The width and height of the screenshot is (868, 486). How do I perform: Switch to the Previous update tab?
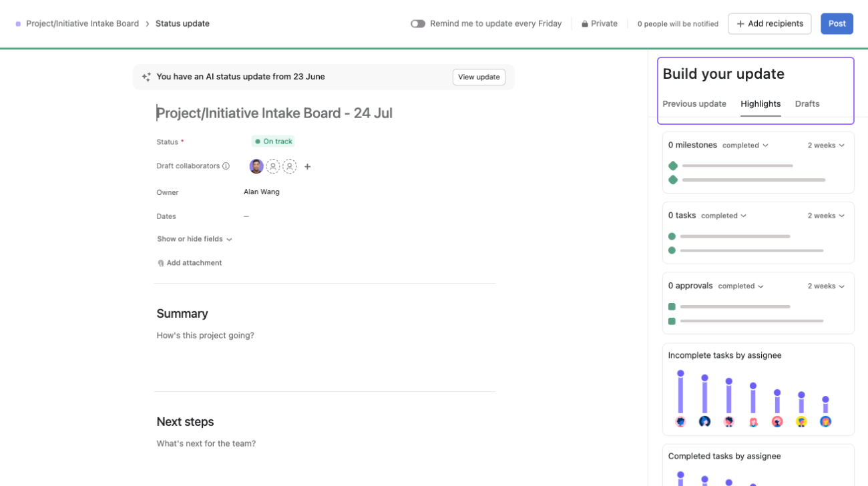pos(694,104)
